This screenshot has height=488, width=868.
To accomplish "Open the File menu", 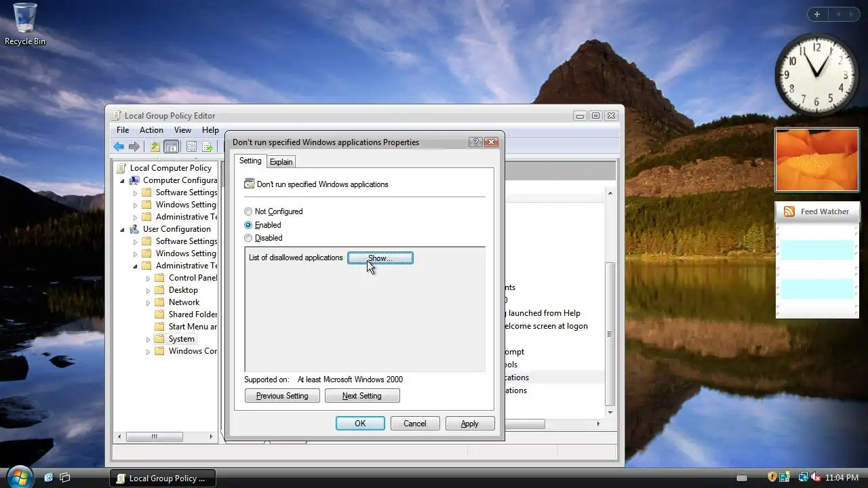I will 123,130.
